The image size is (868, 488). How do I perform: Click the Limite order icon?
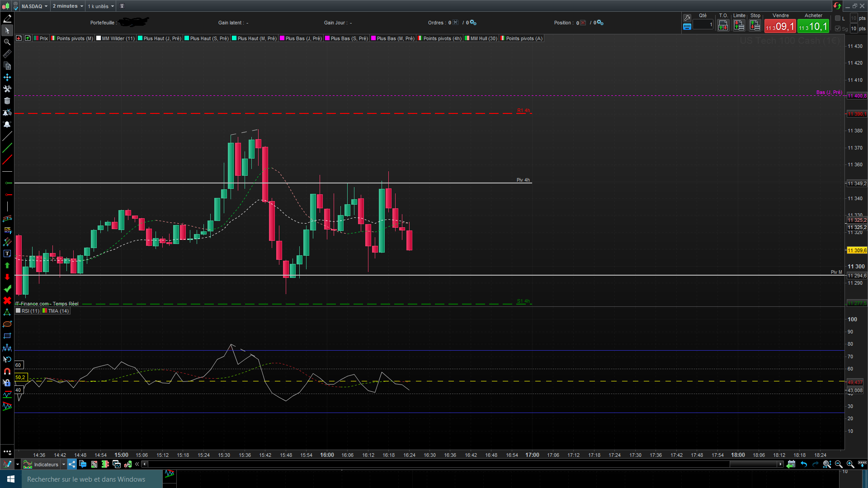coord(739,26)
